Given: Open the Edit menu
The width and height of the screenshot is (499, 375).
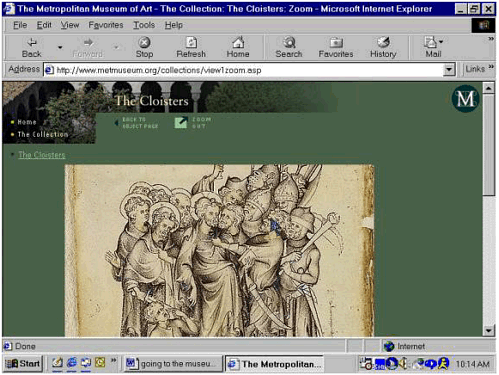Looking at the screenshot, I should (44, 25).
